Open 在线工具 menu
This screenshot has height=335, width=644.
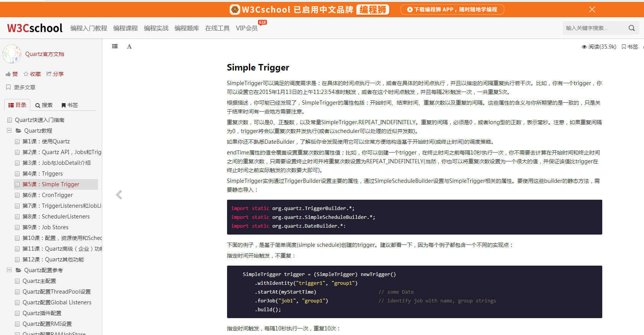click(217, 28)
